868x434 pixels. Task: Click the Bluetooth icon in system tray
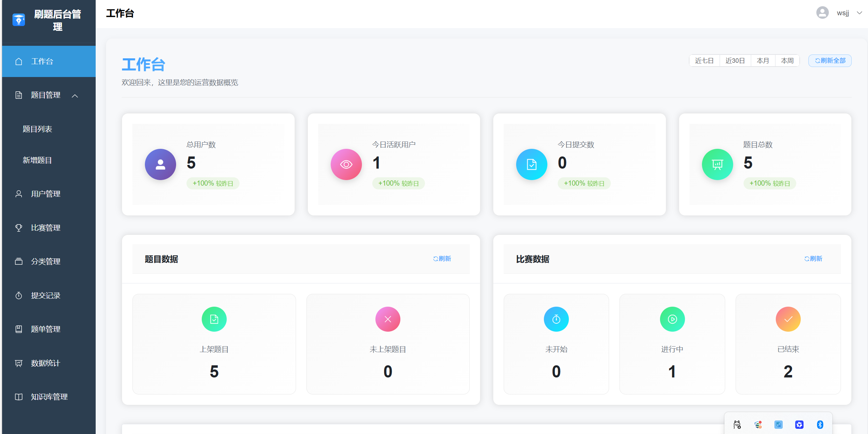(x=820, y=425)
